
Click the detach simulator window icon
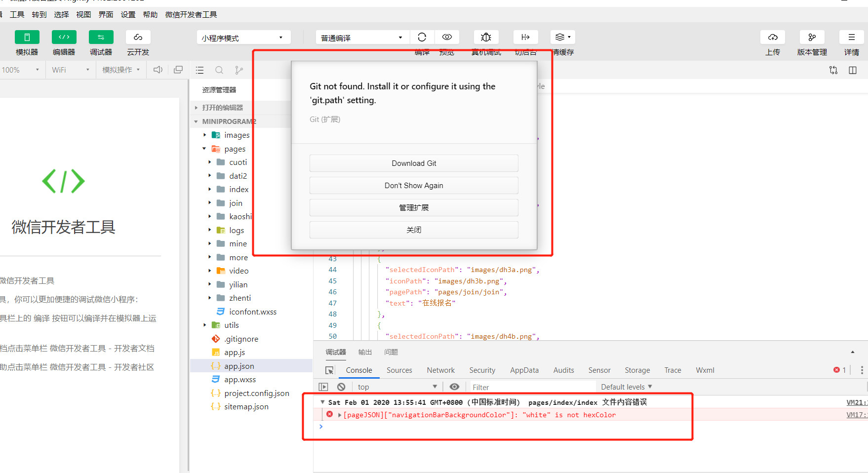tap(178, 70)
